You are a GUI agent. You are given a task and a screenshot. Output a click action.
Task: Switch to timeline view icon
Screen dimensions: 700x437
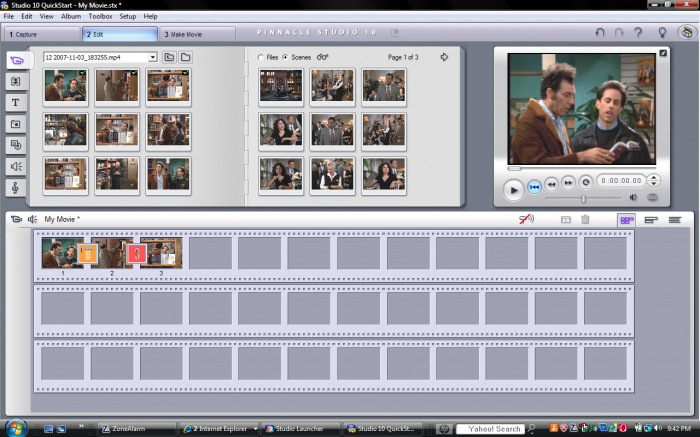click(651, 220)
